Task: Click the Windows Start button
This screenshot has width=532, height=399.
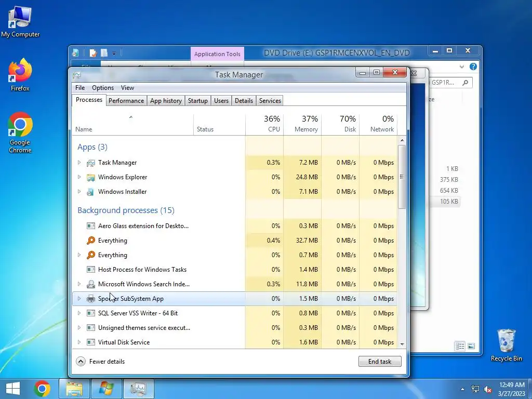Action: tap(13, 389)
